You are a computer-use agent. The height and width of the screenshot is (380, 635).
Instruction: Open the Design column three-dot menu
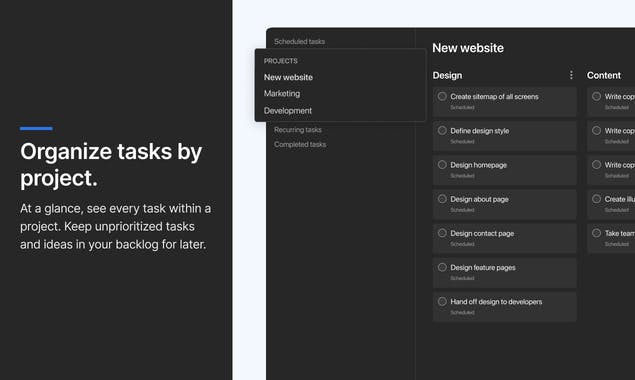[x=571, y=75]
